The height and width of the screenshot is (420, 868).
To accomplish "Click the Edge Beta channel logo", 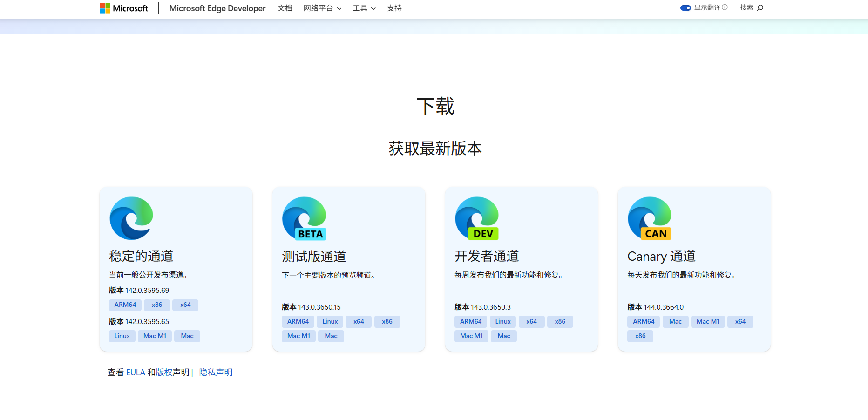I will pos(304,218).
